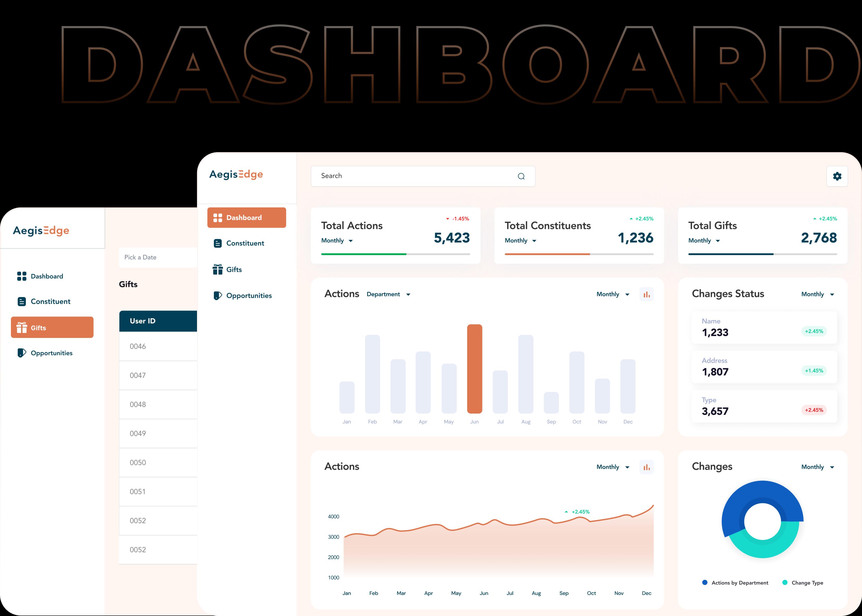
Task: Click the settings gear icon
Action: pyautogui.click(x=837, y=176)
